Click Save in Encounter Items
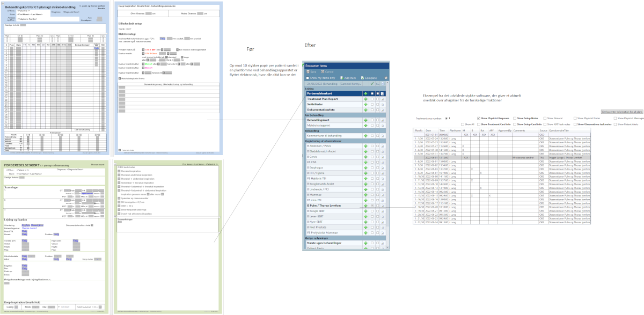Screen dimensions: 644x315 click(x=311, y=72)
